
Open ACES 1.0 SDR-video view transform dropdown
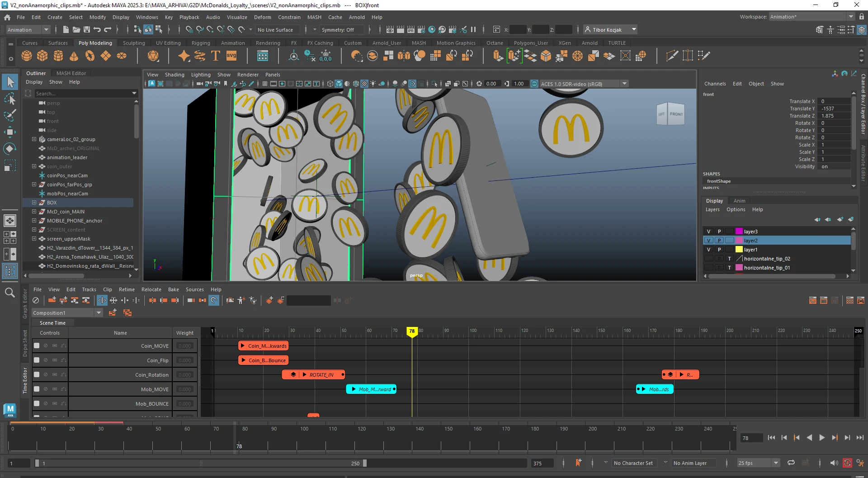pos(584,84)
